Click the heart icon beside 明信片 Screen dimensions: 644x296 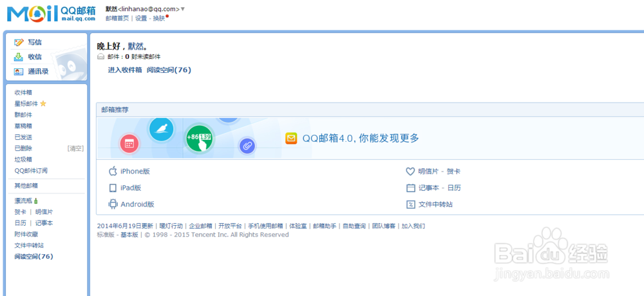[410, 172]
